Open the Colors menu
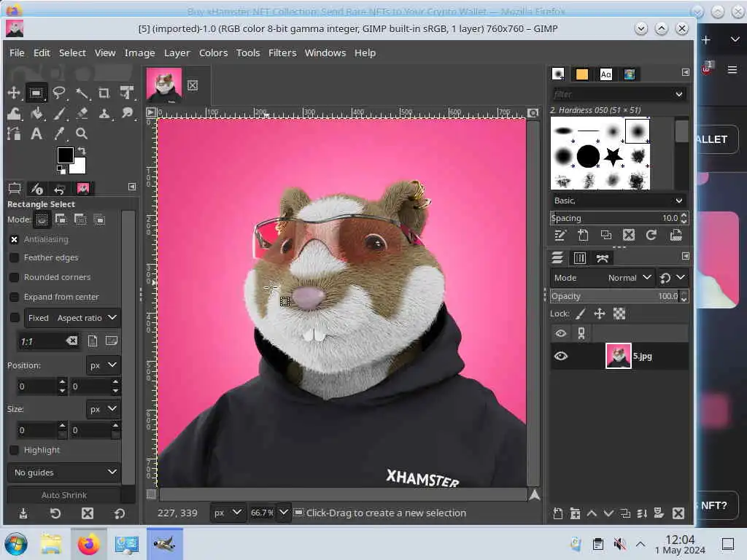The height and width of the screenshot is (560, 747). 213,52
